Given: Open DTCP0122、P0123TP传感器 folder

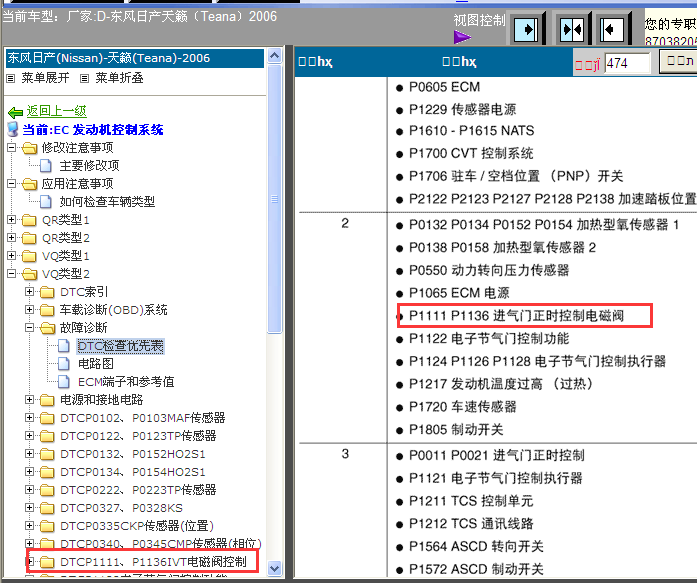Looking at the screenshot, I should click(138, 436).
